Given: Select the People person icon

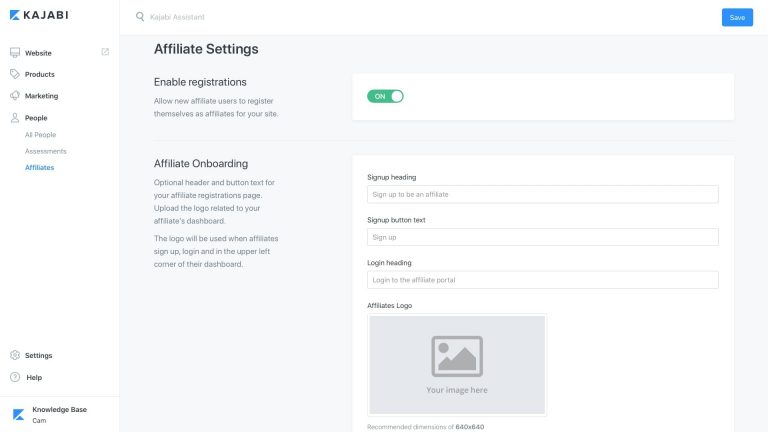Looking at the screenshot, I should pyautogui.click(x=15, y=118).
